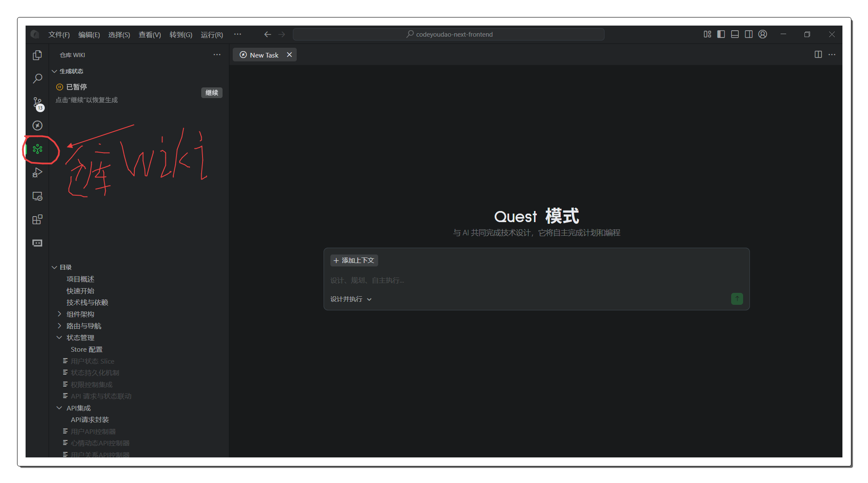Viewport: 868px width, 483px height.
Task: Close the New Task tab
Action: [x=289, y=55]
